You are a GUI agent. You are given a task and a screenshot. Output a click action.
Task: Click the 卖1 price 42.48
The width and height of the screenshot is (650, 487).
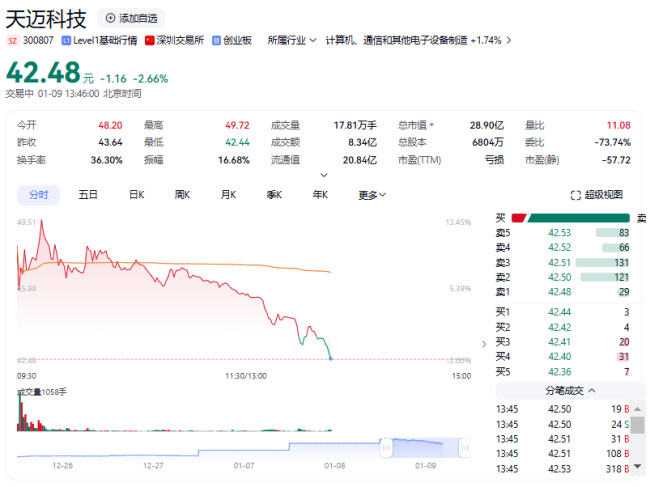[559, 292]
